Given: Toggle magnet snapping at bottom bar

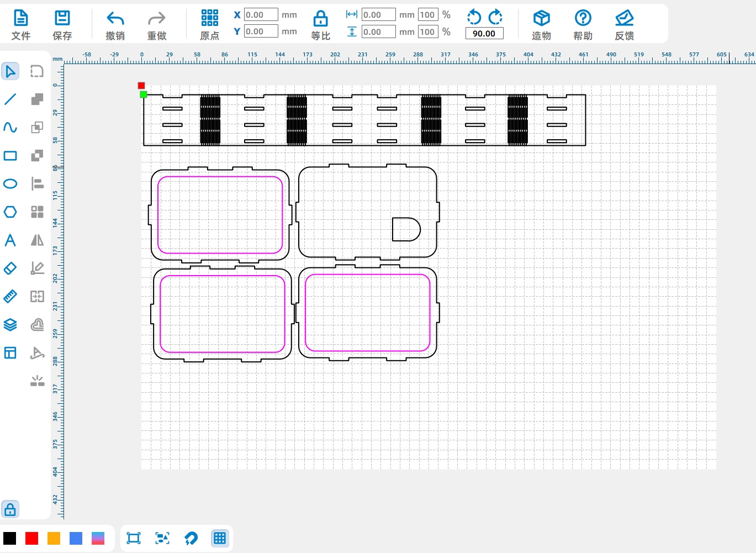Looking at the screenshot, I should (x=191, y=538).
